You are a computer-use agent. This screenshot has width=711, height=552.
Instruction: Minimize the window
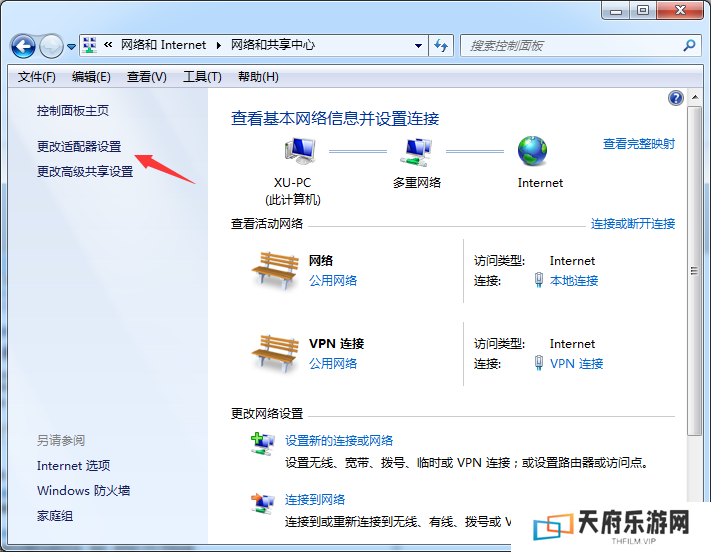pos(616,10)
